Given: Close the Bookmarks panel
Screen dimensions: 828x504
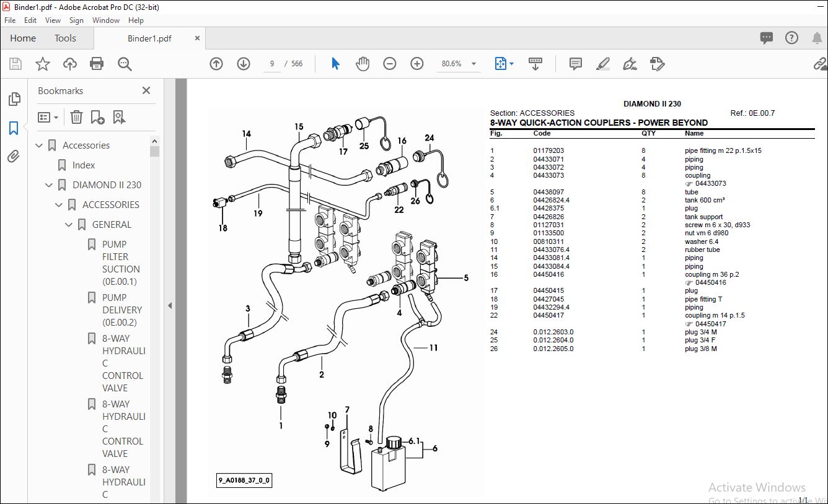Looking at the screenshot, I should tap(146, 90).
